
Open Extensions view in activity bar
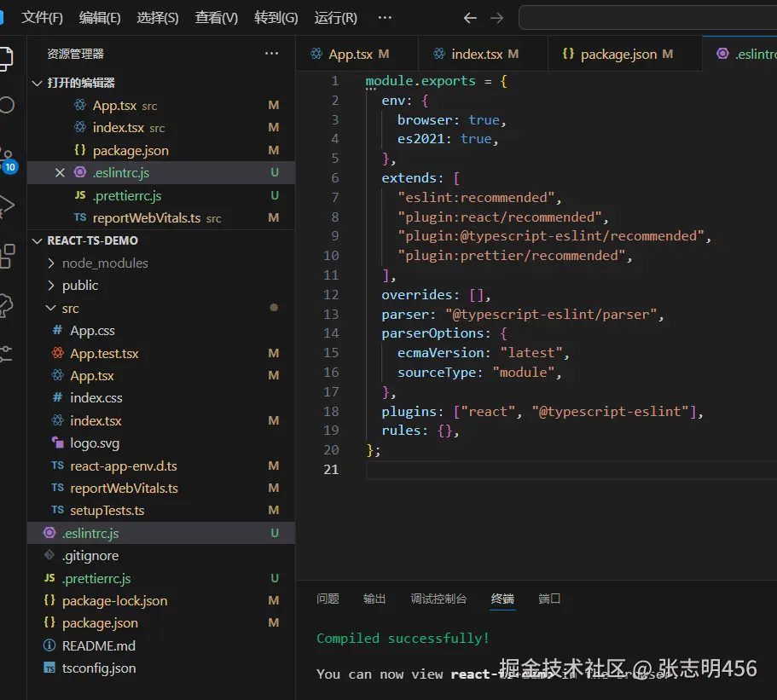click(x=7, y=256)
